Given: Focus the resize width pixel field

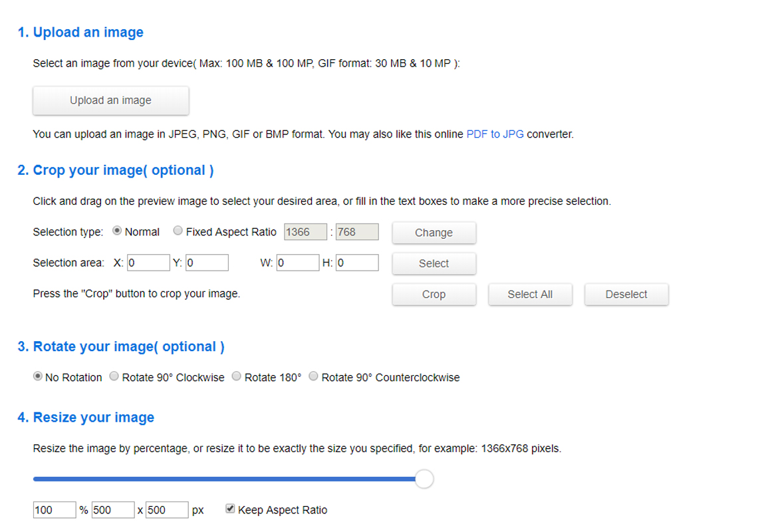Looking at the screenshot, I should point(113,510).
